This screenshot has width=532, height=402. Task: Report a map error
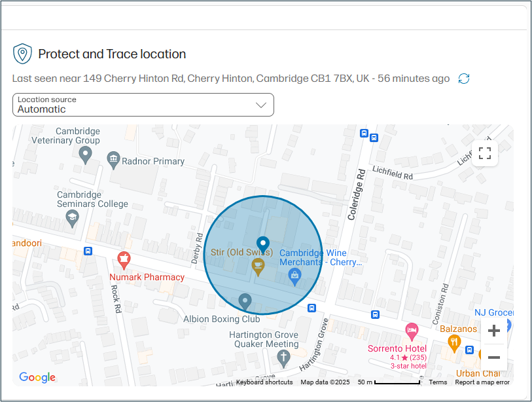tap(483, 382)
